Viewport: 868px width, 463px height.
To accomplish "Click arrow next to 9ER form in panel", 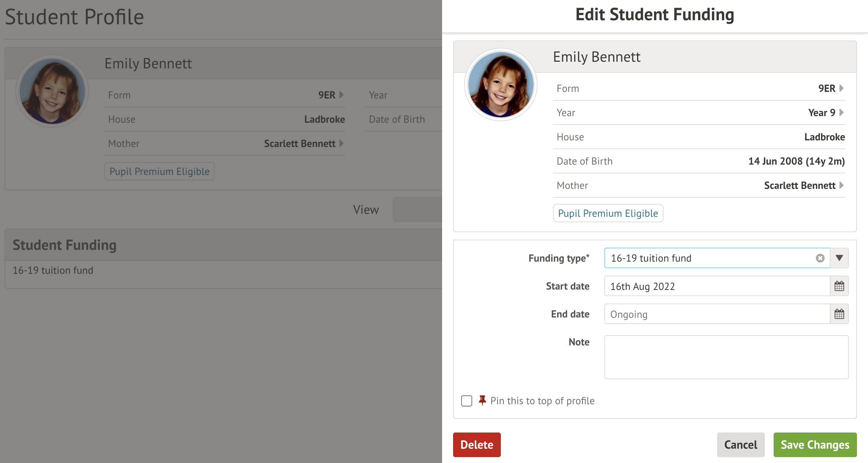I will (842, 88).
